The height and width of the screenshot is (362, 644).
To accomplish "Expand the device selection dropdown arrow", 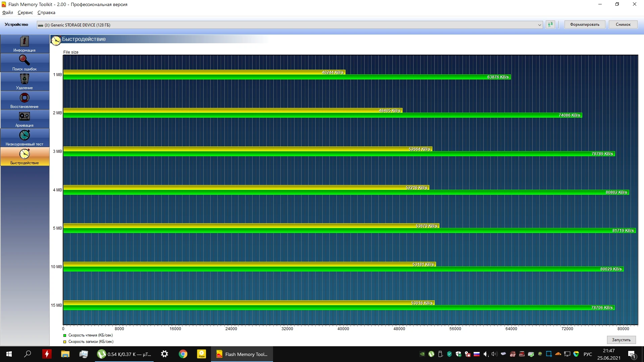I will 539,25.
